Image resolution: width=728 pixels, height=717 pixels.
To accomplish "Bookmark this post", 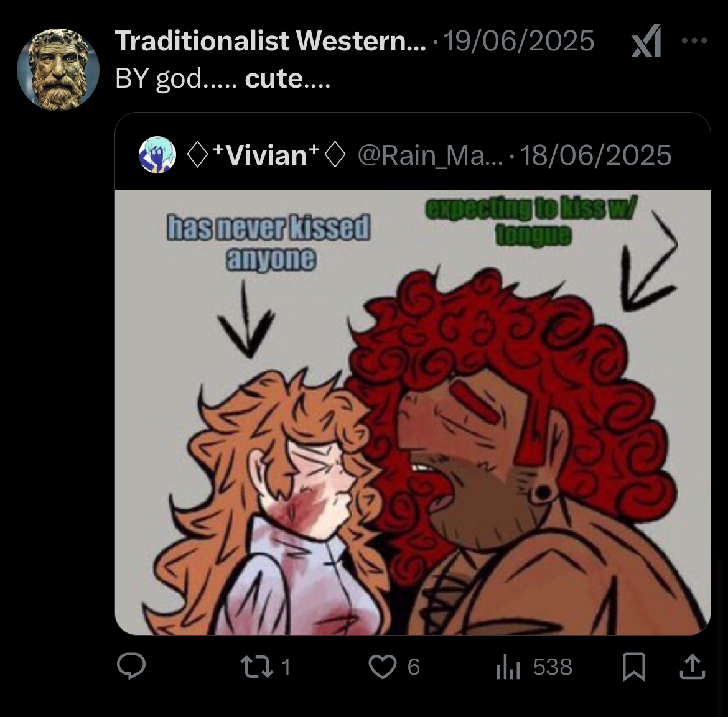I will pyautogui.click(x=634, y=667).
